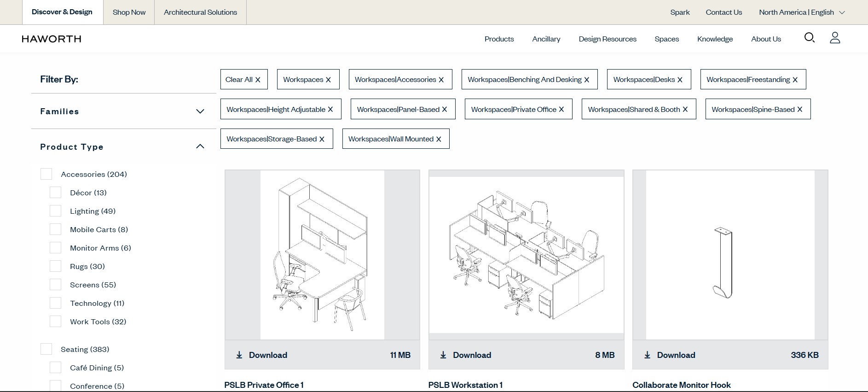
Task: Click Collaborate Monitor Hook drawing thumbnail
Action: (730, 255)
